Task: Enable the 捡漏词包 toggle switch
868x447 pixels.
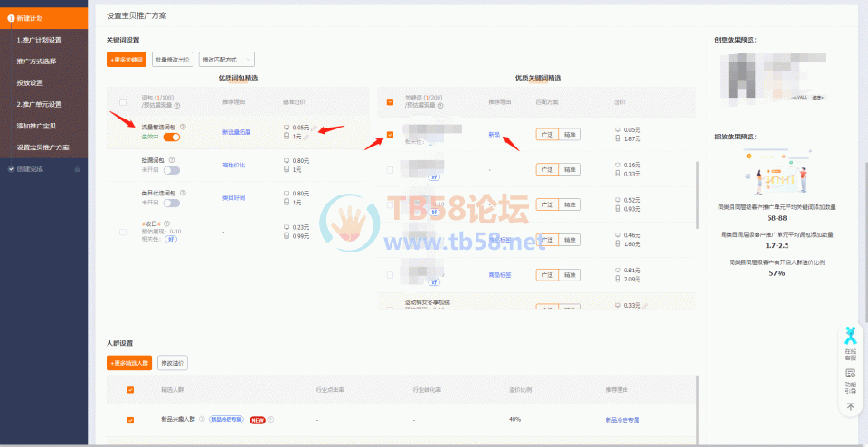Action: click(171, 170)
